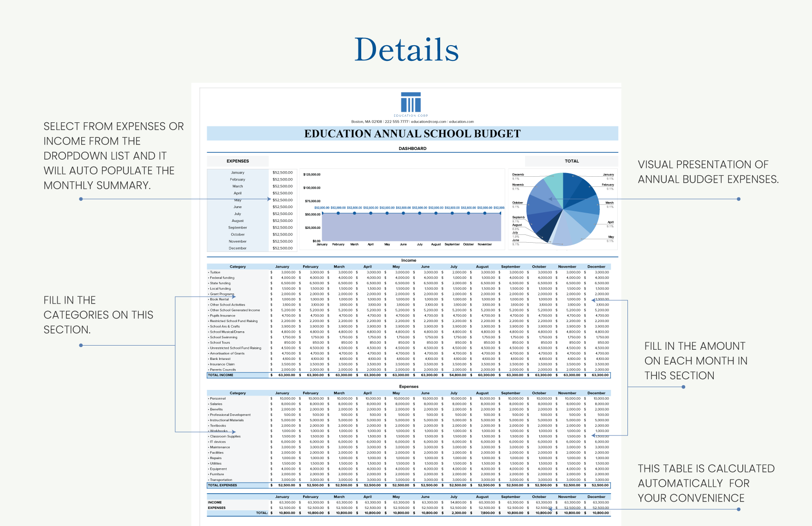
Task: Click the IT devices category
Action: click(x=217, y=442)
